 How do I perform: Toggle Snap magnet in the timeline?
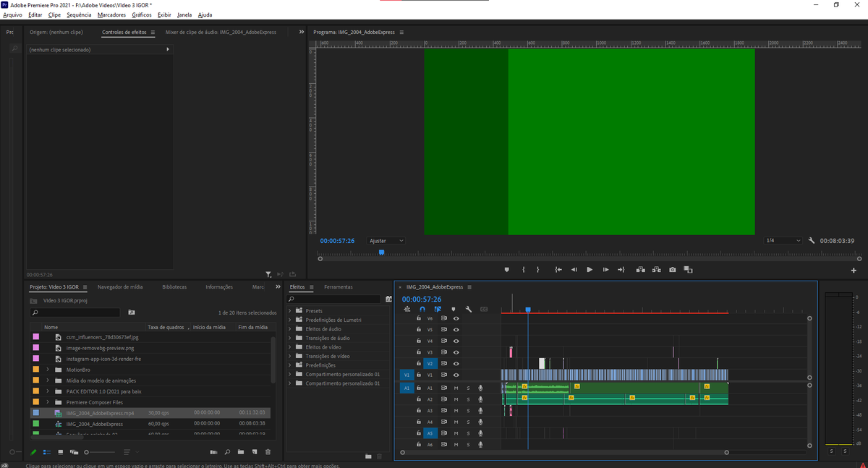point(422,309)
